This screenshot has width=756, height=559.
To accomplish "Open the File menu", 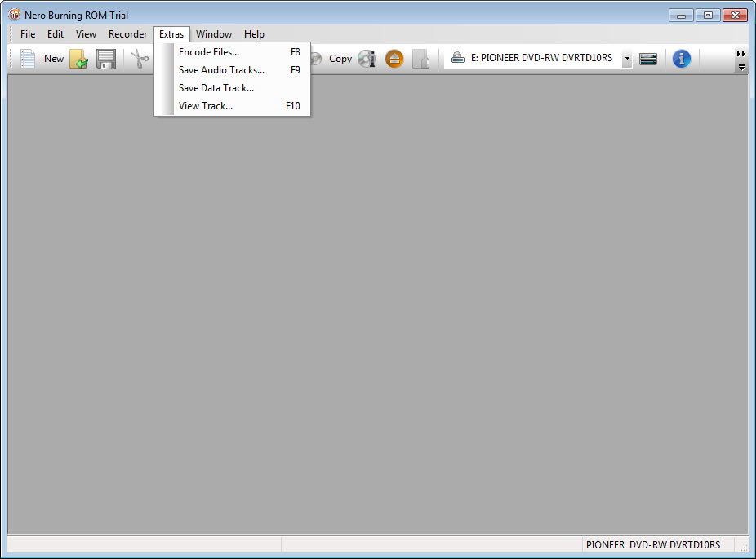I will (28, 34).
